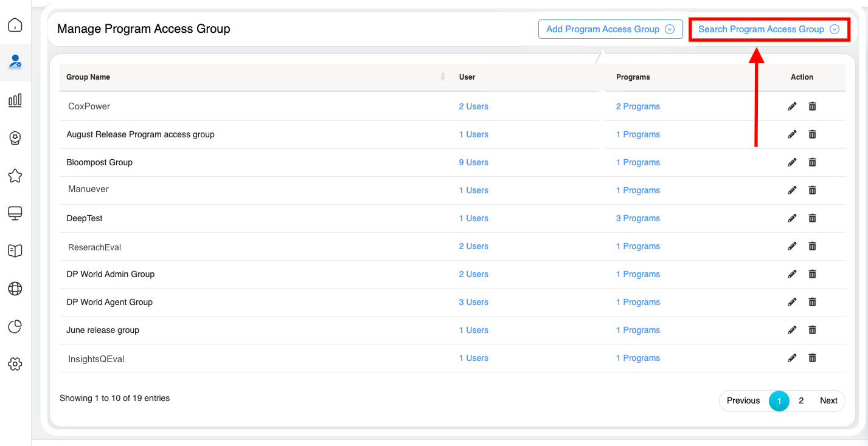The width and height of the screenshot is (868, 446).
Task: Click the Next pagination button
Action: tap(828, 400)
